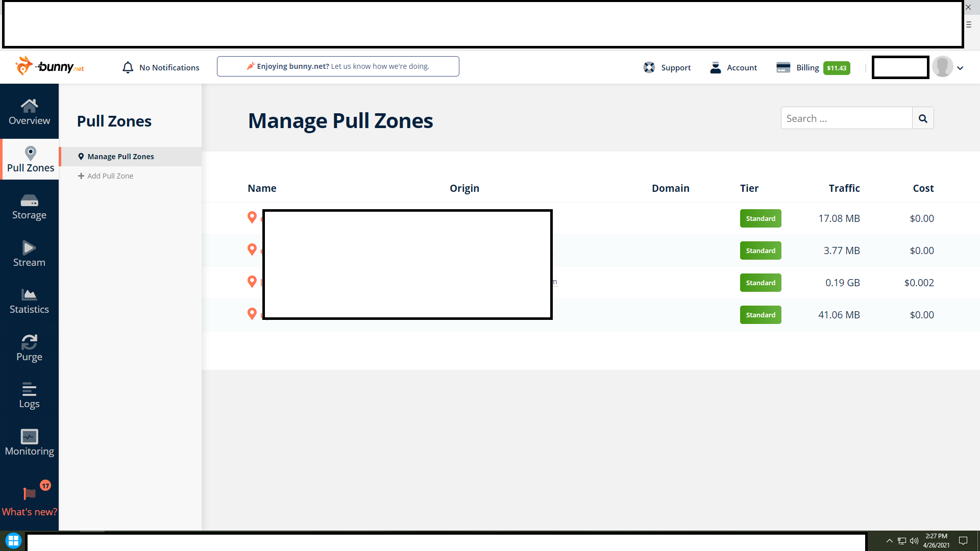This screenshot has height=551, width=980.
Task: Click the $11.43 billing balance badge
Action: (x=837, y=68)
